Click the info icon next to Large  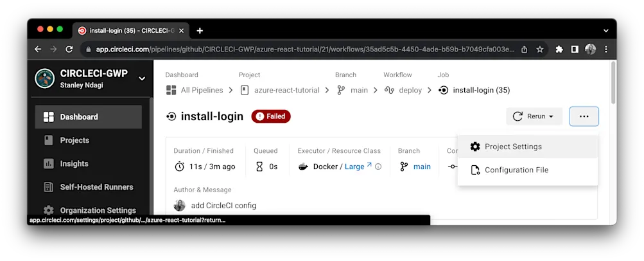click(x=378, y=167)
